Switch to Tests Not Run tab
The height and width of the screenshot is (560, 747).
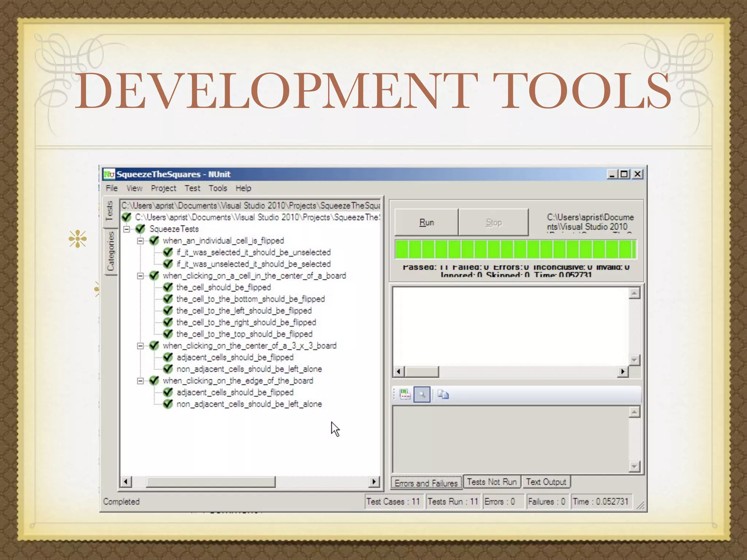492,482
